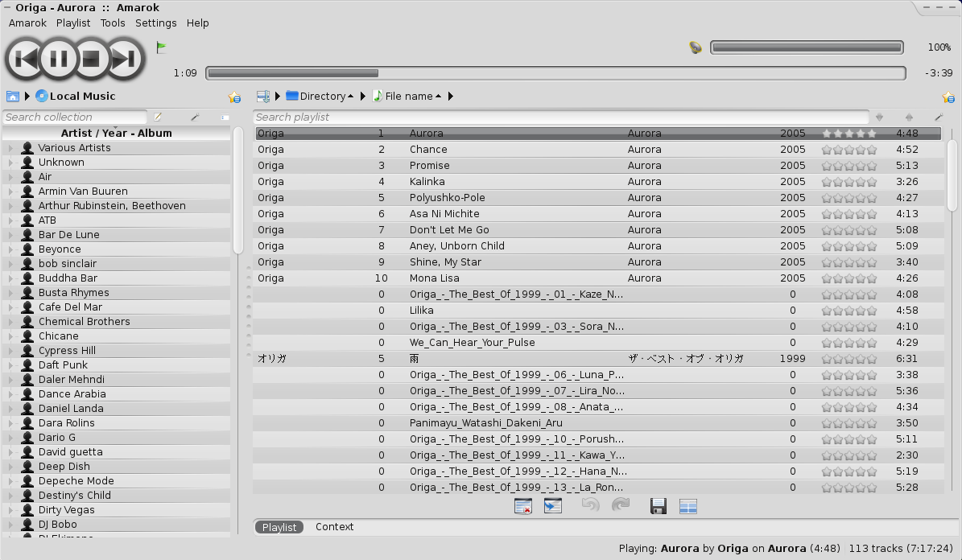Click the playlist vertical scrollbar
Viewport: 962px width, 560px height.
coord(952,175)
